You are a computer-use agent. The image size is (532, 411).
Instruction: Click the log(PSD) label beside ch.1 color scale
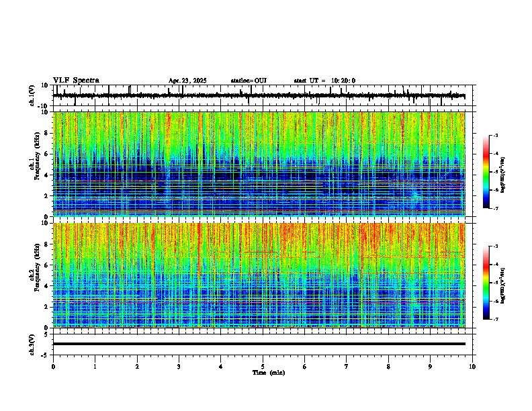click(503, 175)
